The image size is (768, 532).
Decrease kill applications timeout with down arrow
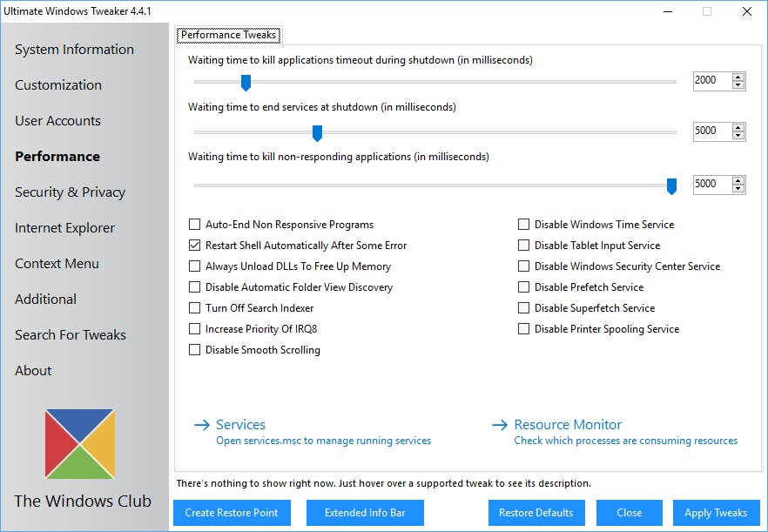pyautogui.click(x=738, y=84)
